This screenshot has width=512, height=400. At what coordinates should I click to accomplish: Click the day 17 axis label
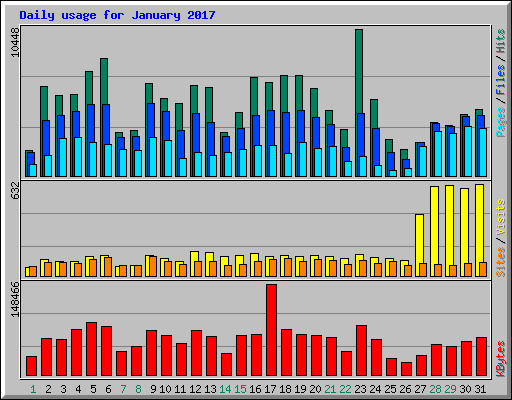[x=270, y=389]
